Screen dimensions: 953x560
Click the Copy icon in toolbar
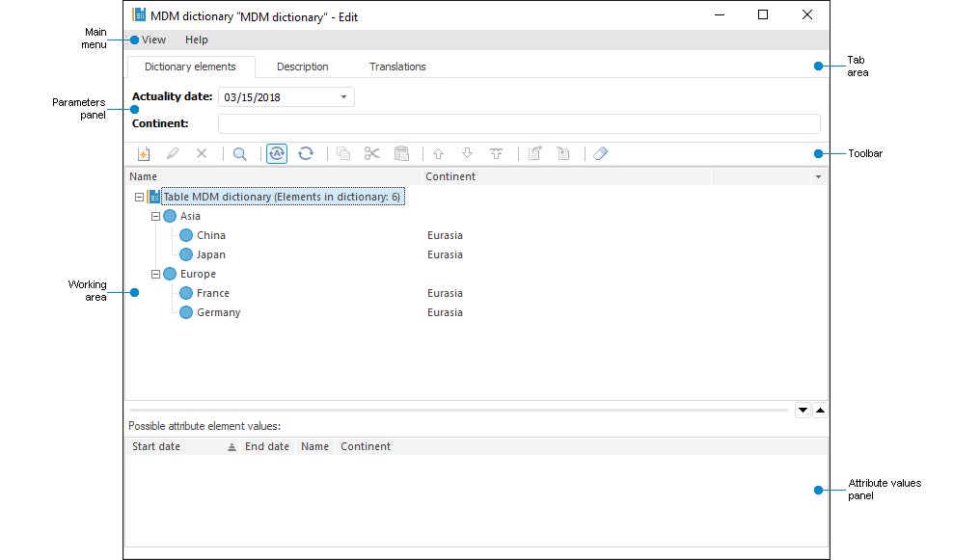tap(343, 153)
